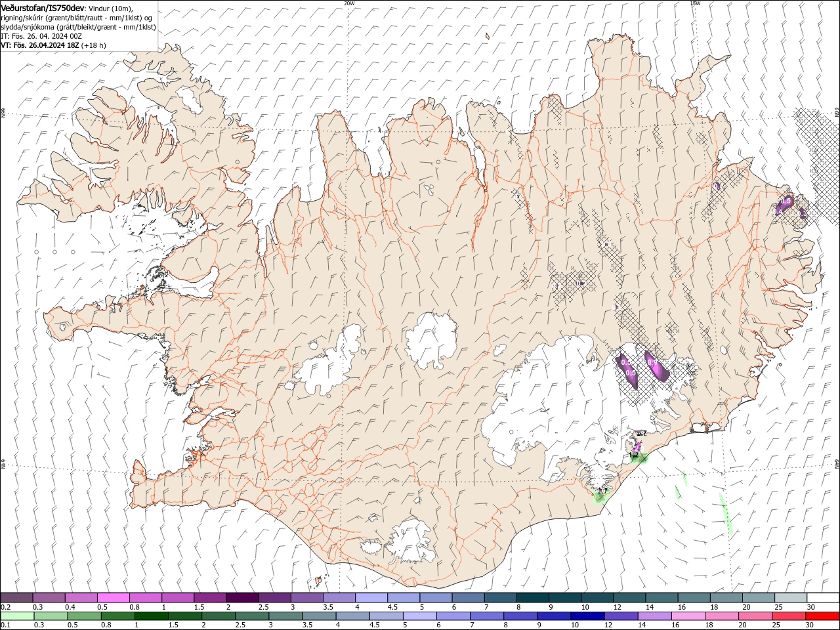Pick the 8 blue swatch in the rain scale
This screenshot has height=630, width=840.
pyautogui.click(x=520, y=616)
